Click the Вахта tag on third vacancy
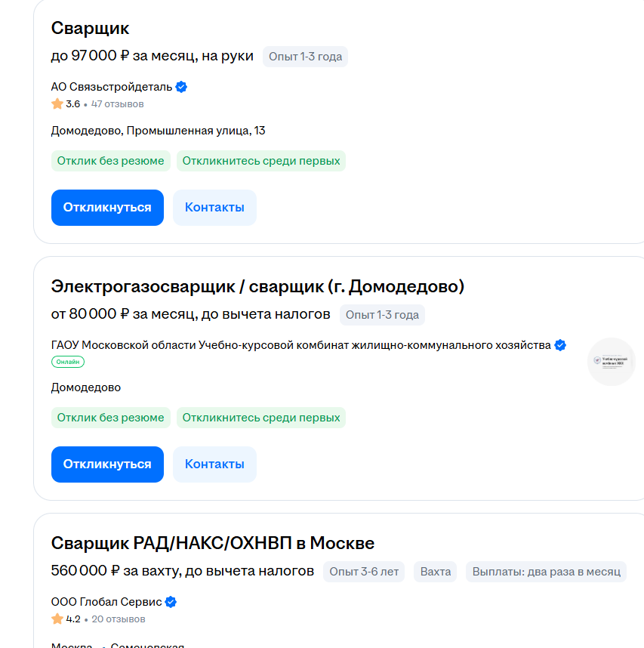Screen dimensions: 644x648 tap(435, 572)
